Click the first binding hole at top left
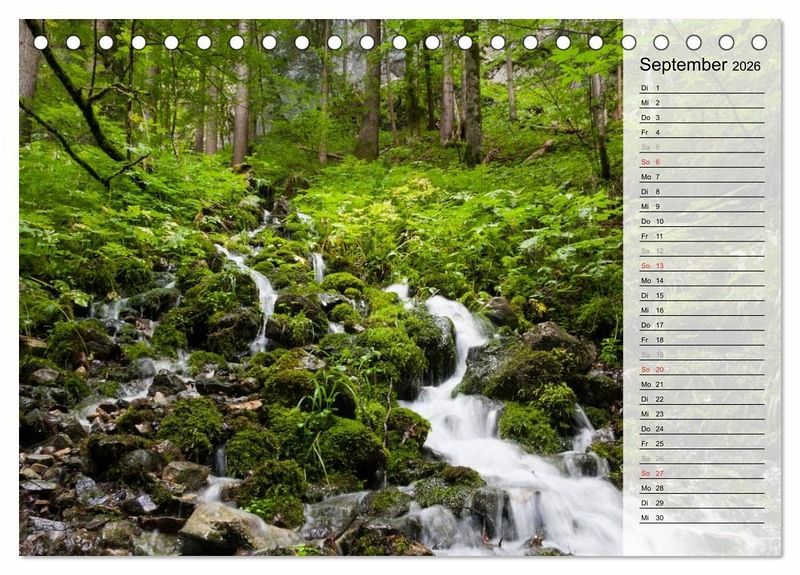 pyautogui.click(x=41, y=42)
